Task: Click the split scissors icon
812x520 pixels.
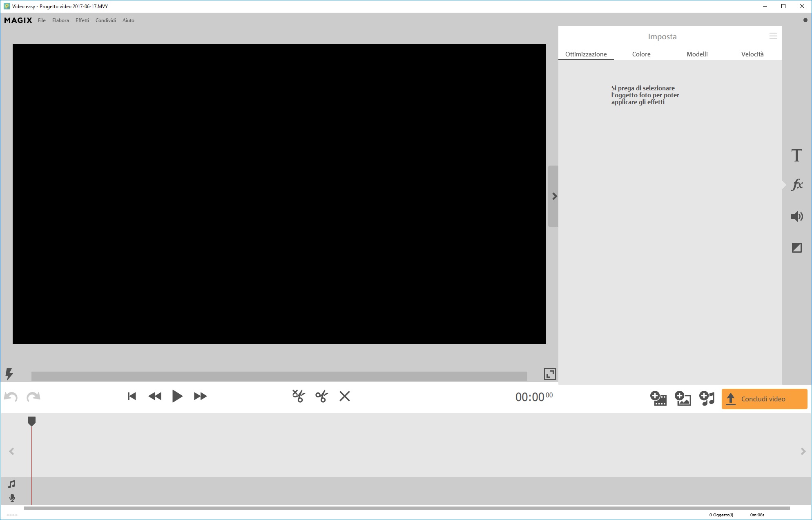Action: tap(322, 396)
